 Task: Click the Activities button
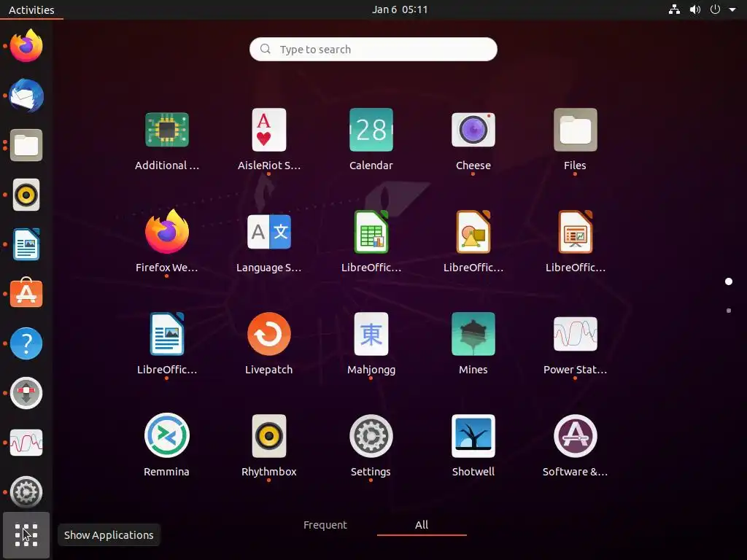(31, 9)
